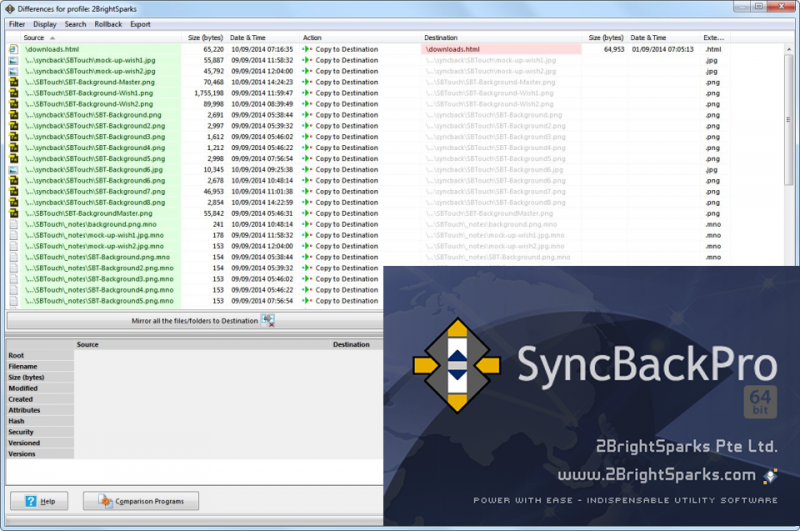800x531 pixels.
Task: Click the png icon for SBT-Background.png
Action: tap(14, 115)
